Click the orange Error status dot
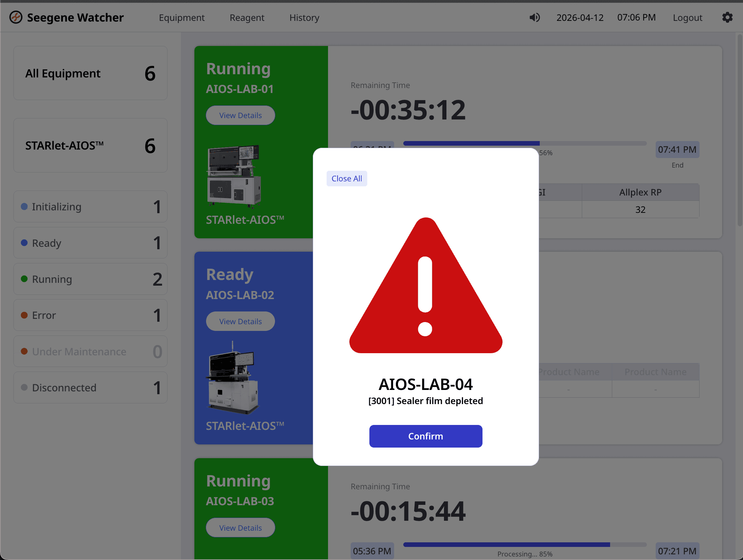 point(24,314)
